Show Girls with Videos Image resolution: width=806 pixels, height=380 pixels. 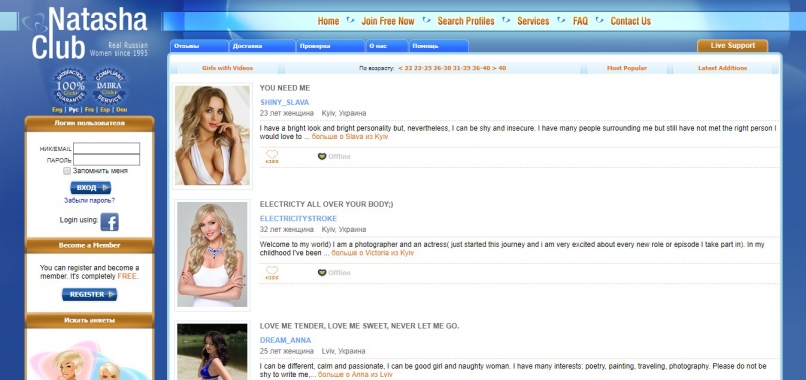(x=227, y=68)
